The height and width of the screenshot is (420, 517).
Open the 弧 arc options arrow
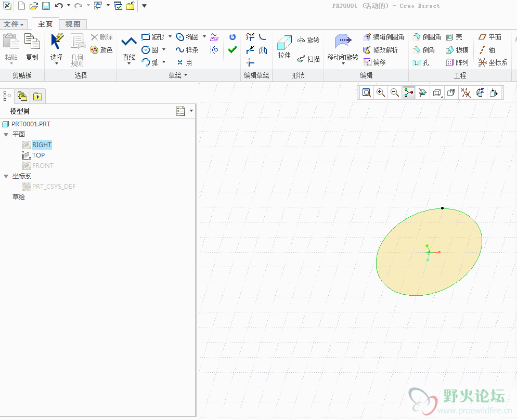[x=164, y=62]
